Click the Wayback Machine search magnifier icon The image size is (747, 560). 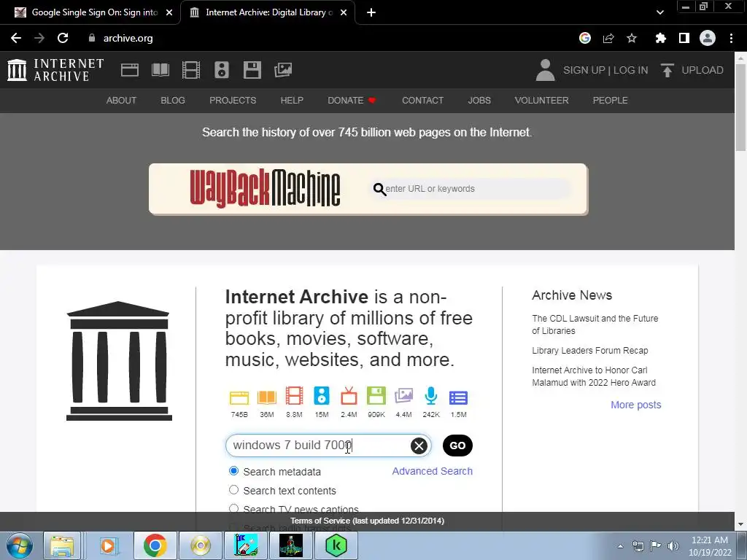click(379, 189)
